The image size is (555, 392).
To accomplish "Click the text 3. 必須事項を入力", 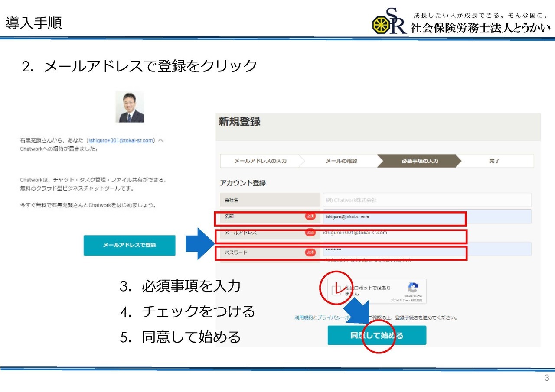I will [x=180, y=286].
